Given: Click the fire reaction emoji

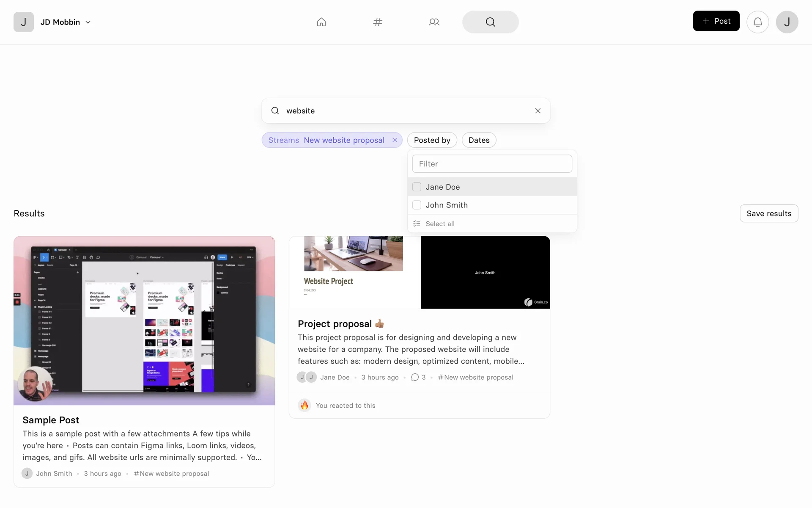Looking at the screenshot, I should pyautogui.click(x=304, y=405).
